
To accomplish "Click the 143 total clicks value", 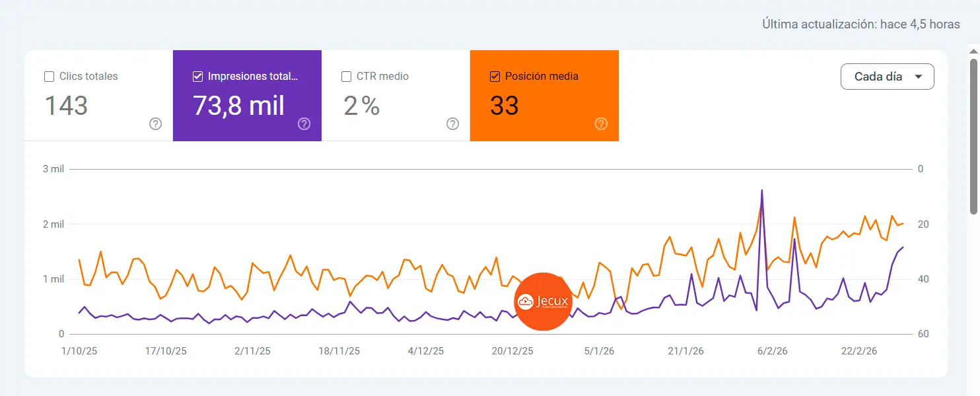I will click(66, 106).
